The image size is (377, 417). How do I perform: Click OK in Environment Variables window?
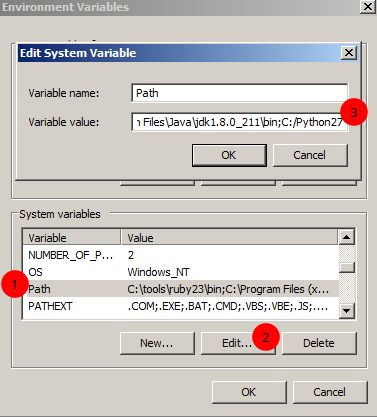249,392
